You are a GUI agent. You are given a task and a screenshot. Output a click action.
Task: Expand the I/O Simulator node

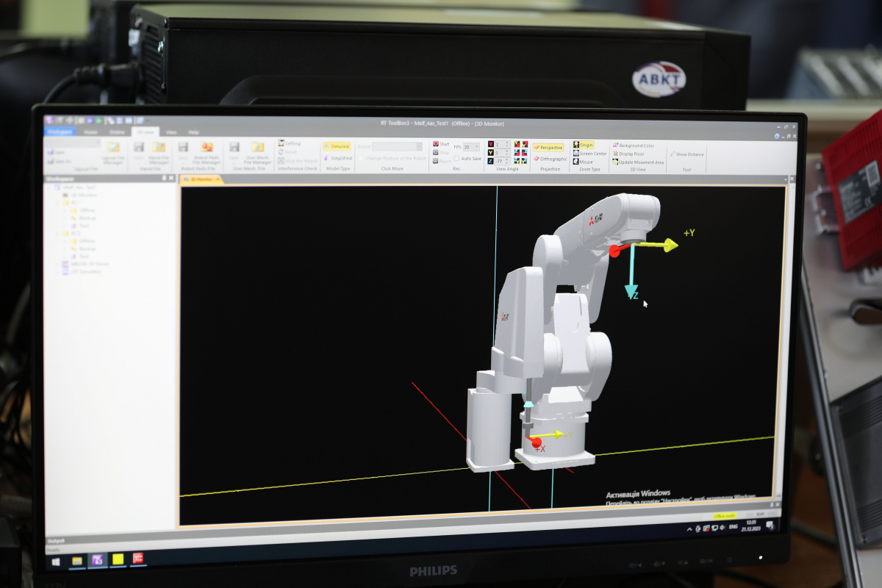click(57, 271)
